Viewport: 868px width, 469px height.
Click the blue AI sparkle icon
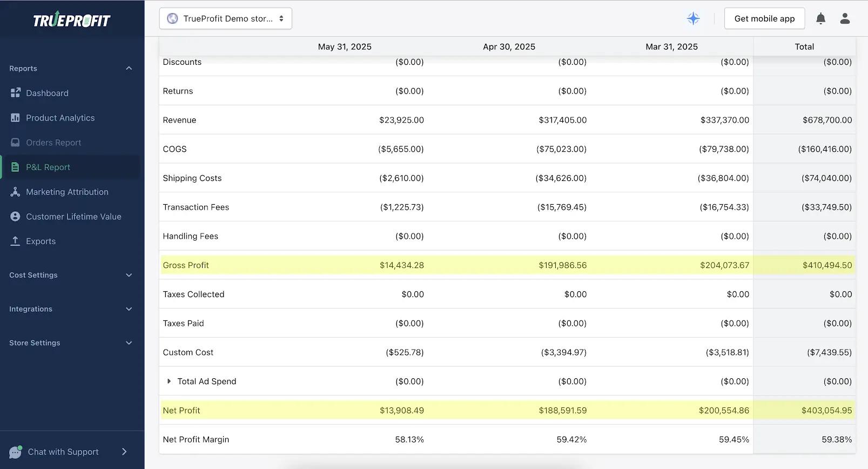click(x=693, y=18)
